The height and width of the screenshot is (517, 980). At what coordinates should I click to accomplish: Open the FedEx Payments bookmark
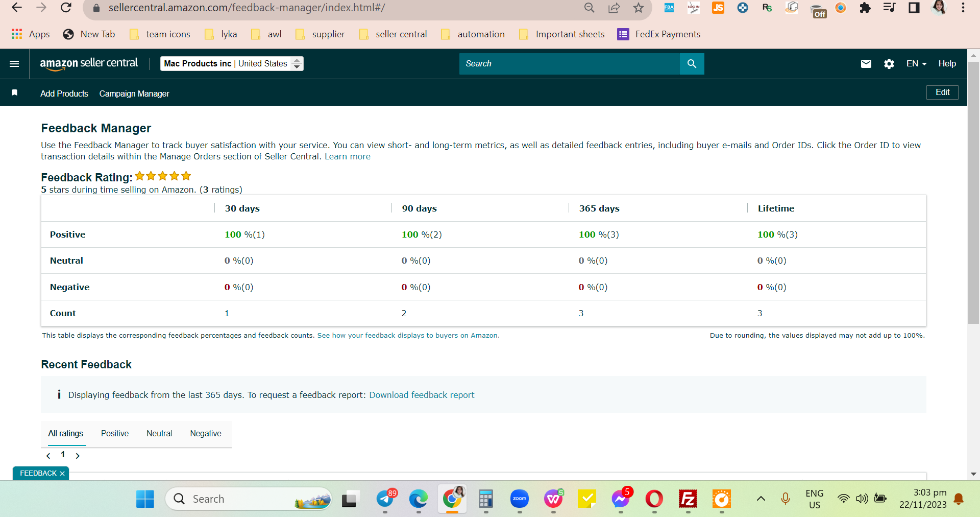(x=659, y=34)
